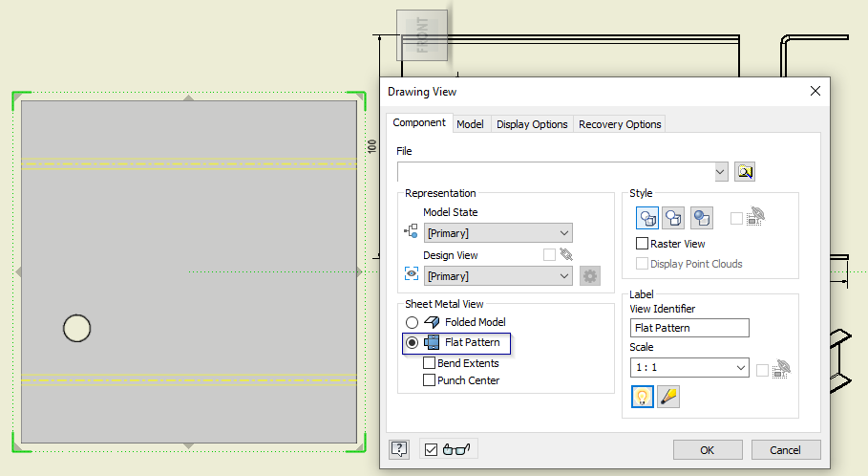Select Shaded style icon
Image resolution: width=868 pixels, height=476 pixels.
click(x=702, y=218)
